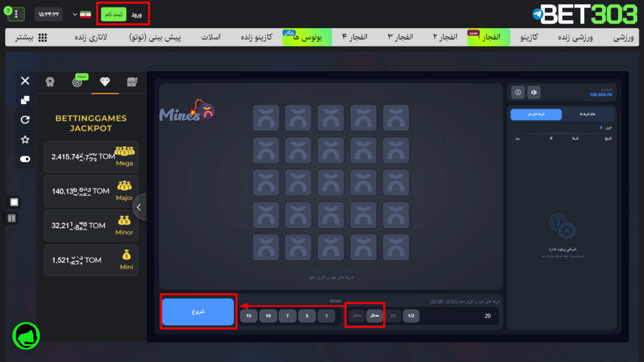644x362 pixels.
Task: Mute the game sound via speaker icon
Action: (x=534, y=92)
